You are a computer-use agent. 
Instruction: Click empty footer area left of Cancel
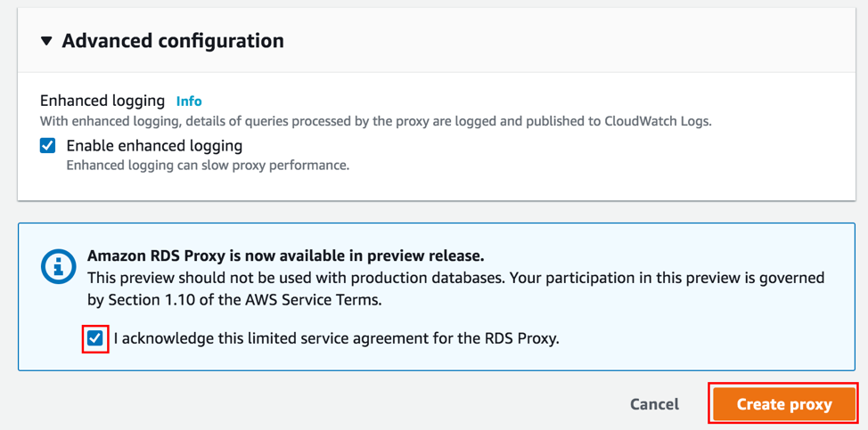(x=312, y=404)
